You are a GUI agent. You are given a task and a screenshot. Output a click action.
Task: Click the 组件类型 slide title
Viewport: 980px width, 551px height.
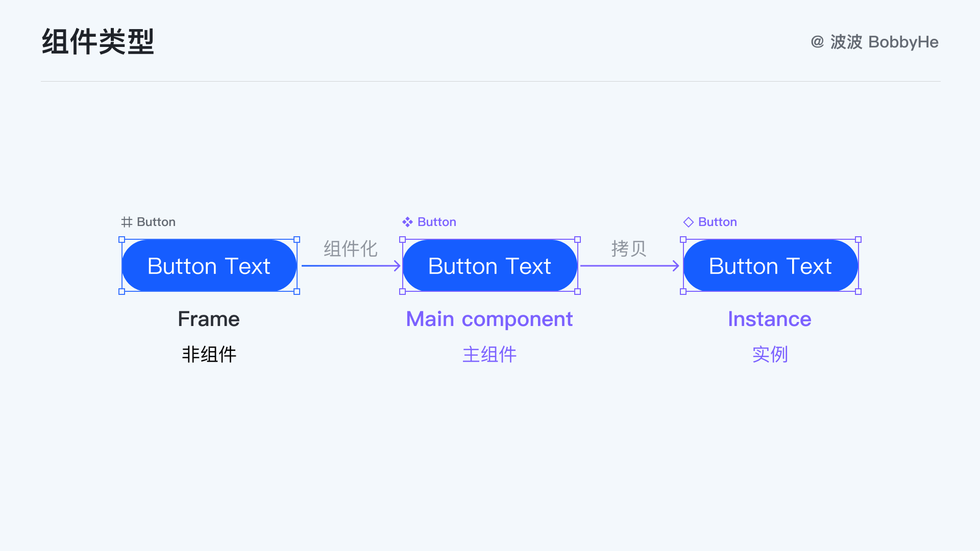pos(98,41)
